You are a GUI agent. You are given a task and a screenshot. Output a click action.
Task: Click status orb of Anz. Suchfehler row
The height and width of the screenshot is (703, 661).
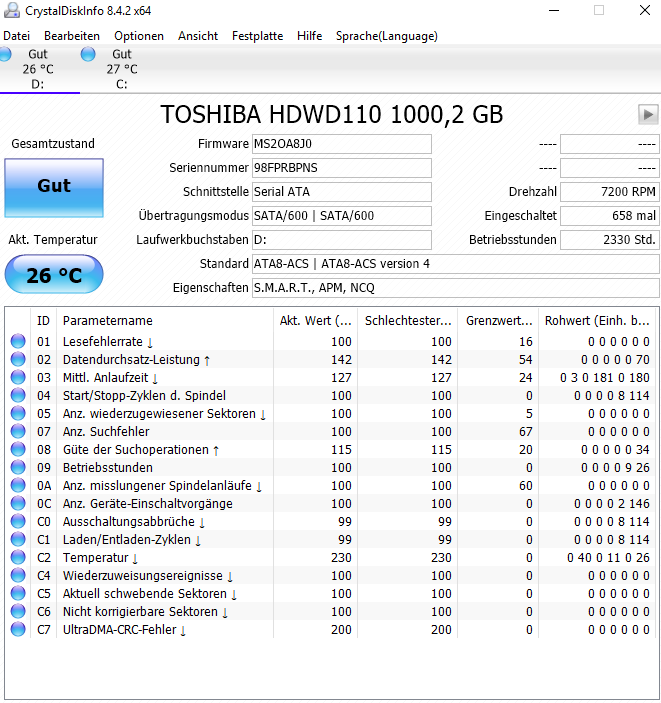tap(18, 431)
